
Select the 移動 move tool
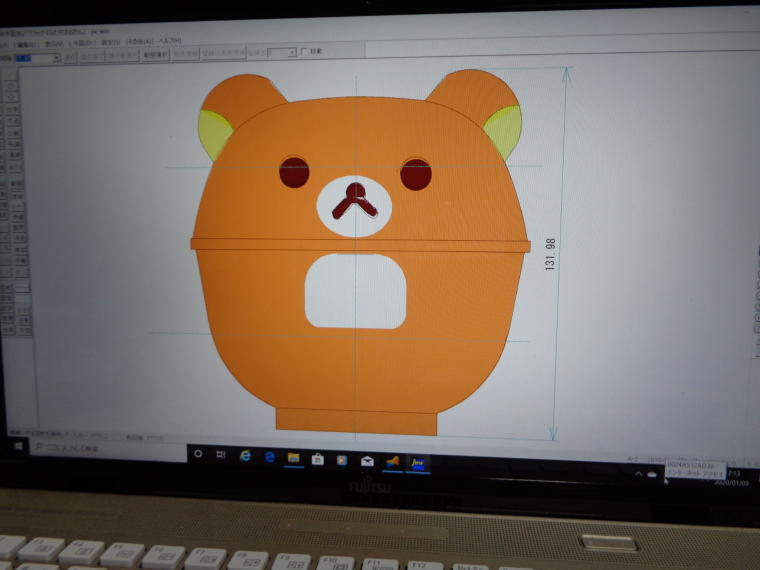pos(20,260)
